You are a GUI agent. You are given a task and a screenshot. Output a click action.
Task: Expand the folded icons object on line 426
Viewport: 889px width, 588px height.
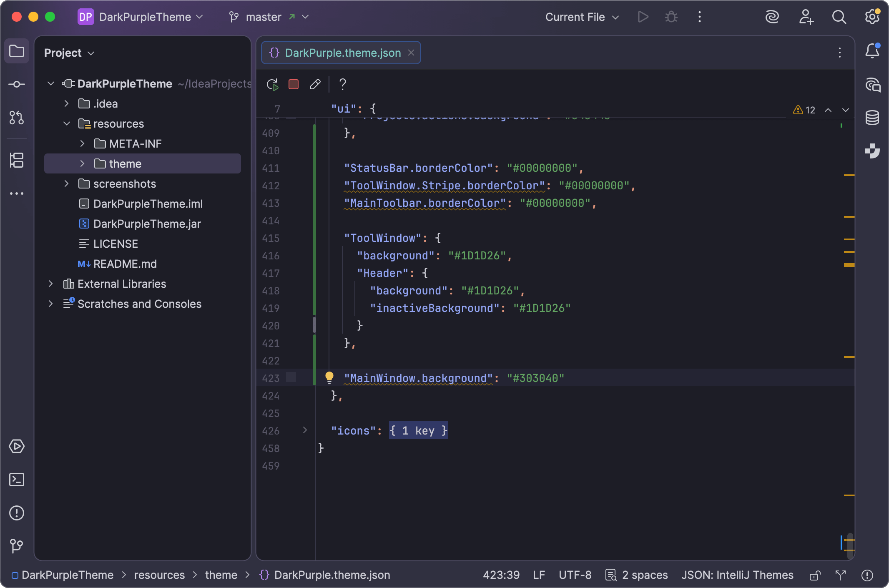[x=306, y=430]
